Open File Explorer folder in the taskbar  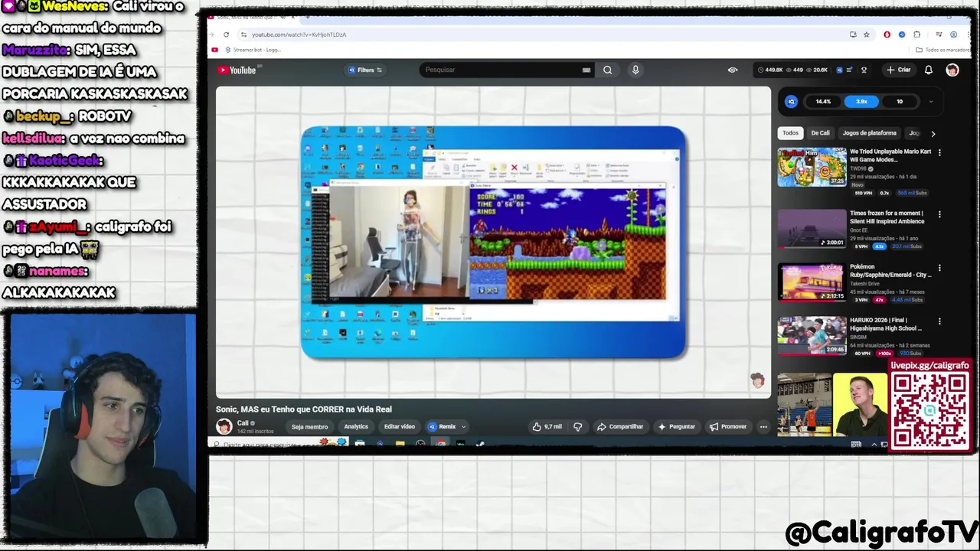(x=400, y=443)
